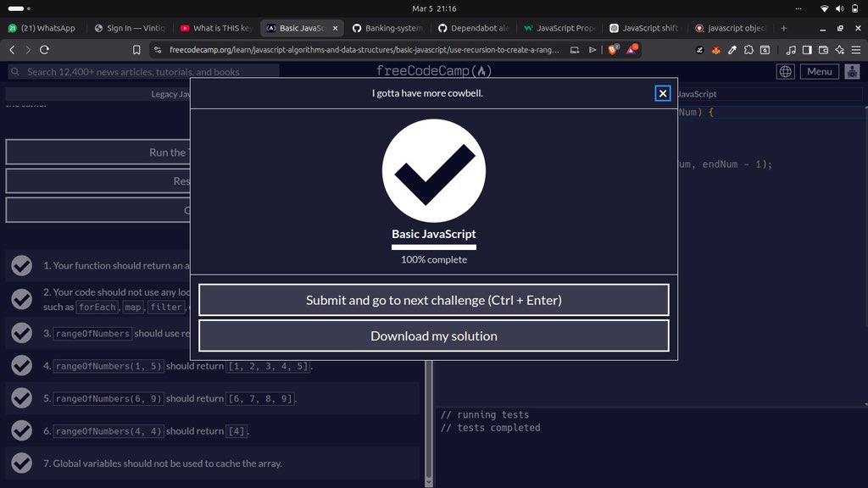Screen dimensions: 868x488
Task: Open the Brave Rewards triangle icon
Action: (x=632, y=49)
